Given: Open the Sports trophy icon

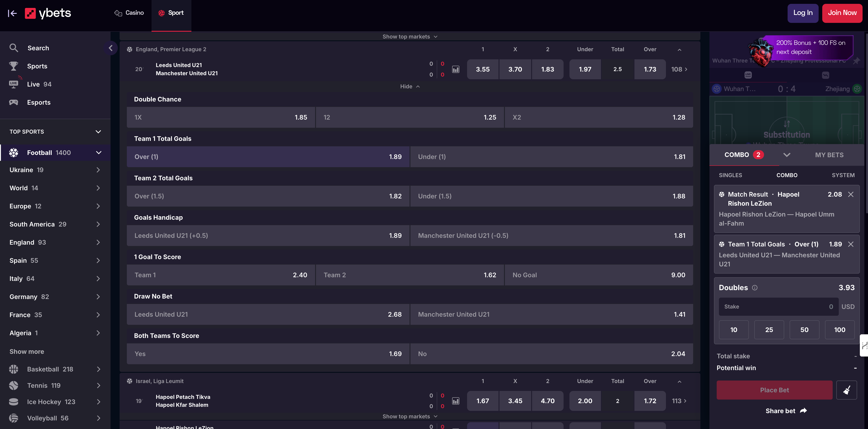Looking at the screenshot, I should [x=14, y=66].
